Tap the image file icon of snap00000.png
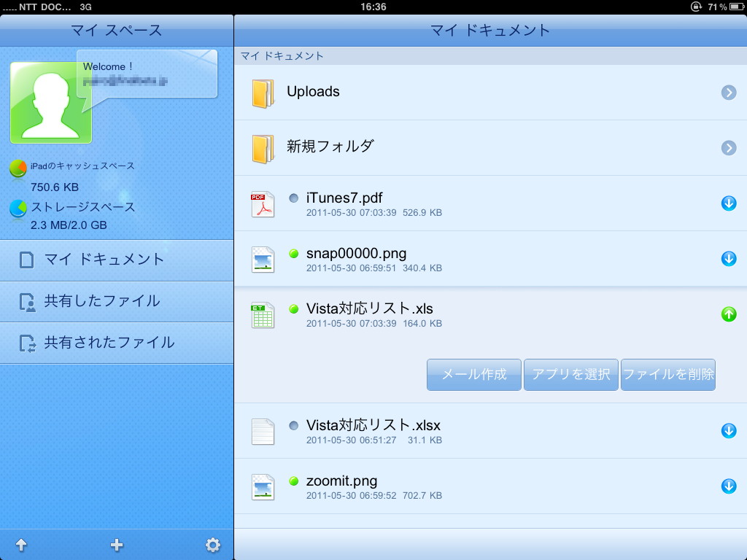The width and height of the screenshot is (747, 560). click(263, 260)
